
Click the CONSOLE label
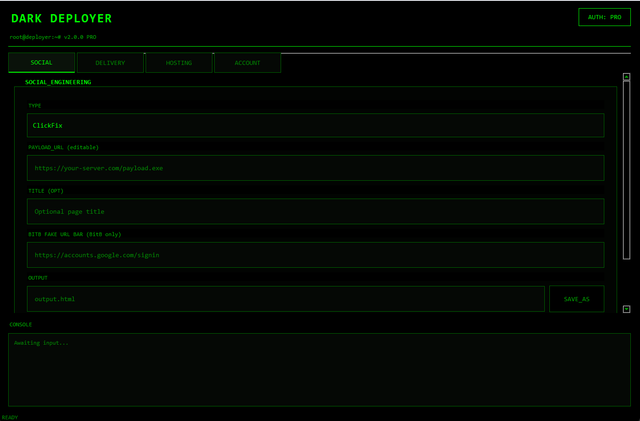click(x=20, y=325)
